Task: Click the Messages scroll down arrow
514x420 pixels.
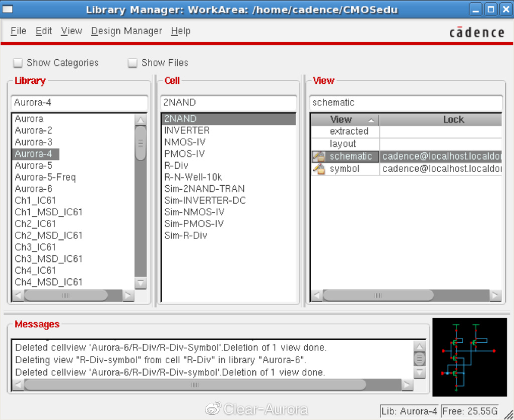Action: (420, 372)
